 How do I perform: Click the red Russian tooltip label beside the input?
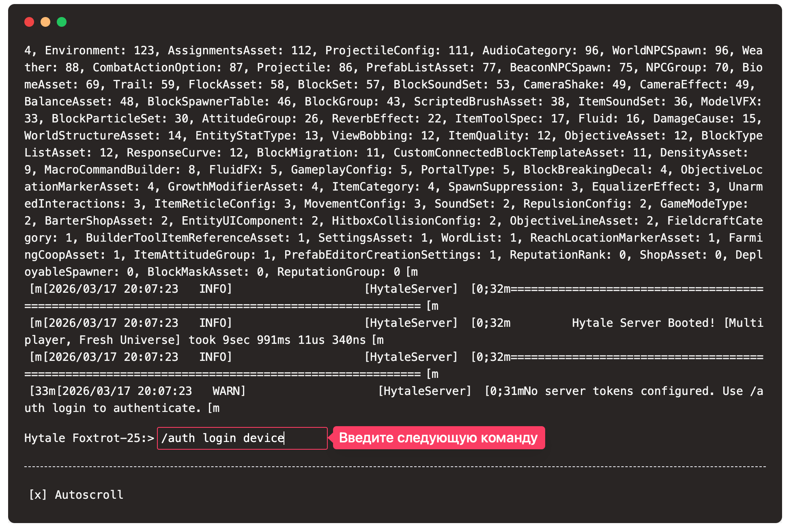click(x=438, y=438)
